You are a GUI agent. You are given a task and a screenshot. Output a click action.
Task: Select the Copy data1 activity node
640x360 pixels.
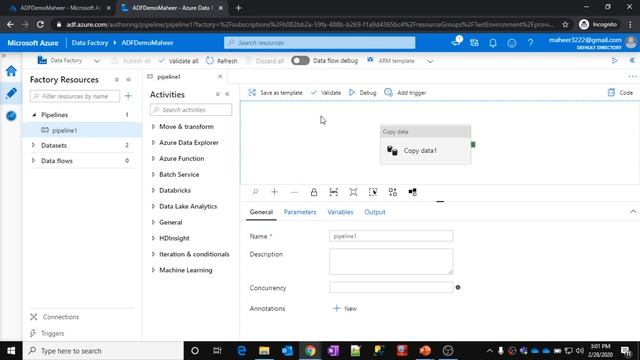click(425, 145)
